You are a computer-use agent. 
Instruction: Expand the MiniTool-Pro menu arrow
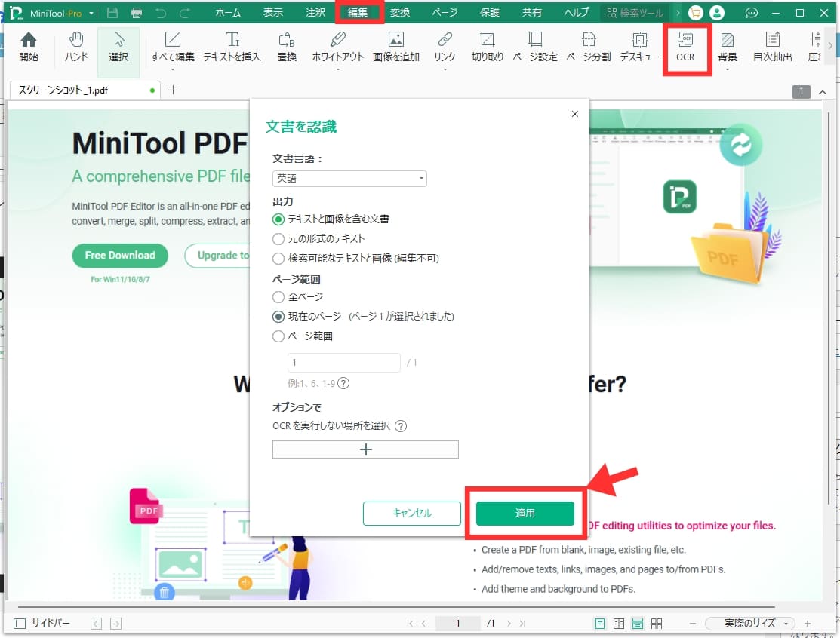pos(91,13)
